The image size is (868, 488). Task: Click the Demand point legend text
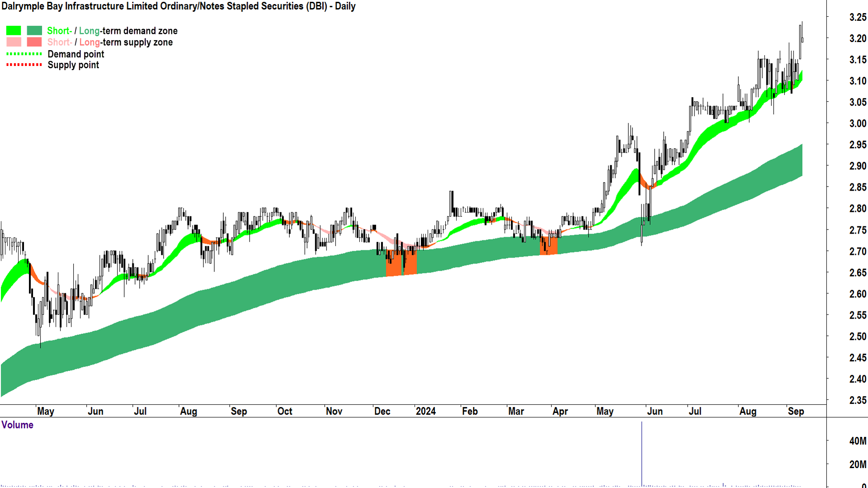point(76,54)
